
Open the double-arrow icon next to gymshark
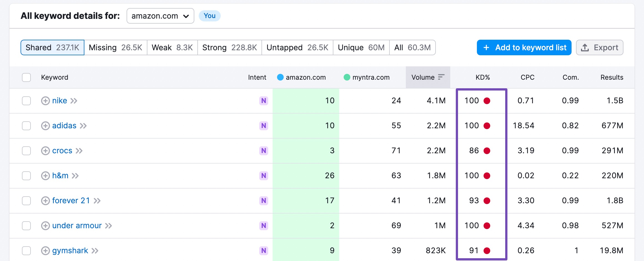click(x=95, y=251)
